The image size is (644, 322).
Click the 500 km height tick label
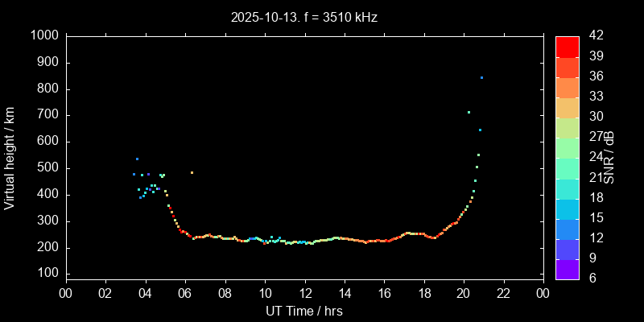47,168
